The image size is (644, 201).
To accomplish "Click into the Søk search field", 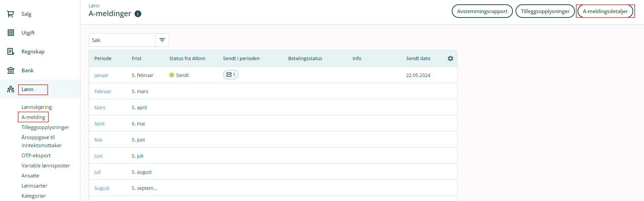I will click(122, 40).
